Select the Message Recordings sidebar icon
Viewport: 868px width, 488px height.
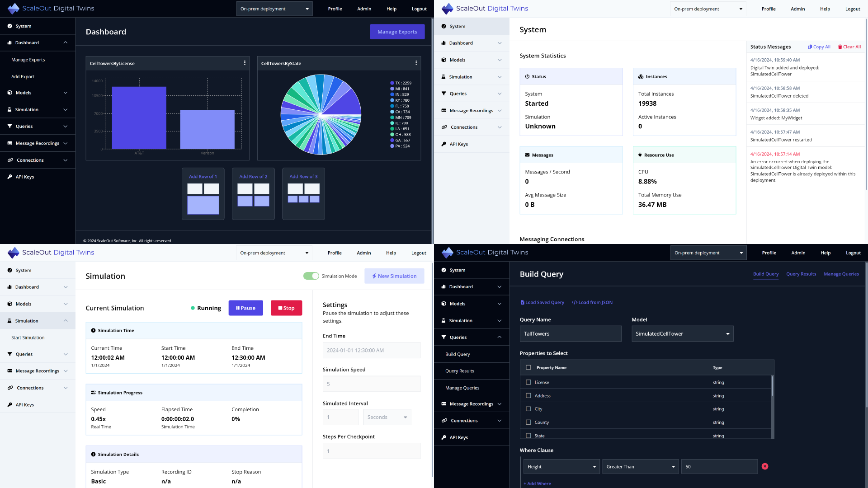click(9, 143)
